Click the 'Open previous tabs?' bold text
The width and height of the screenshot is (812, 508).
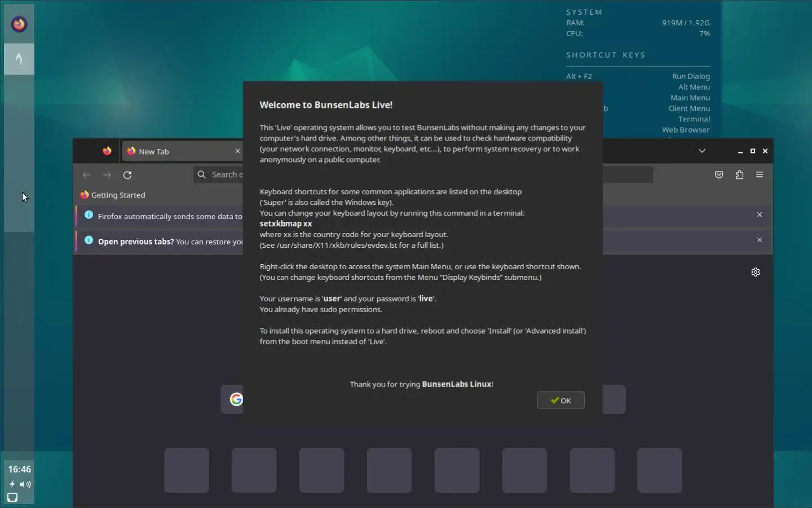coord(136,242)
